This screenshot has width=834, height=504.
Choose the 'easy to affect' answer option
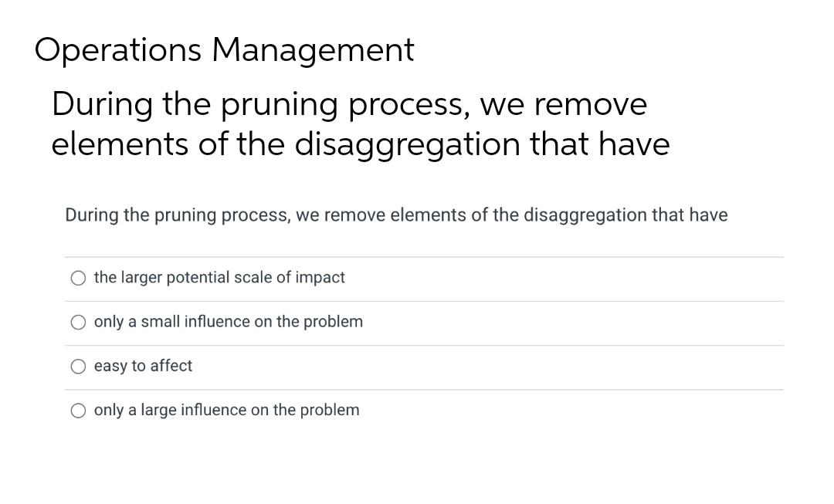coord(78,366)
